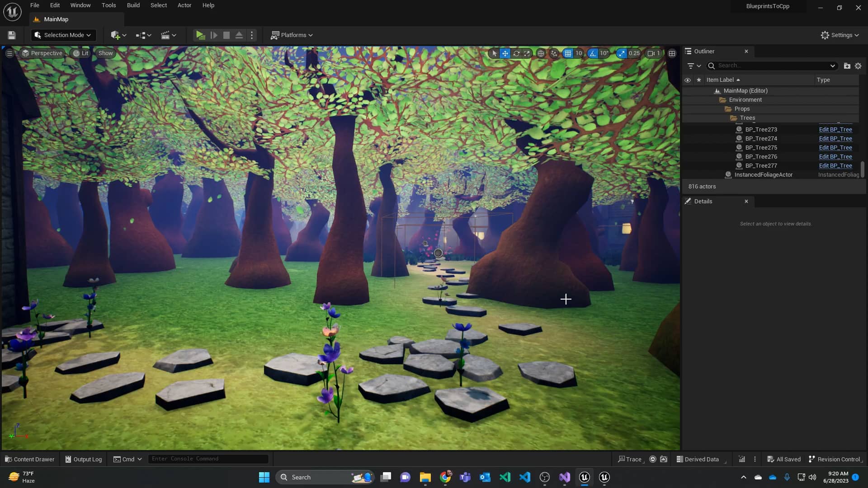Click the console command input field

tap(208, 459)
